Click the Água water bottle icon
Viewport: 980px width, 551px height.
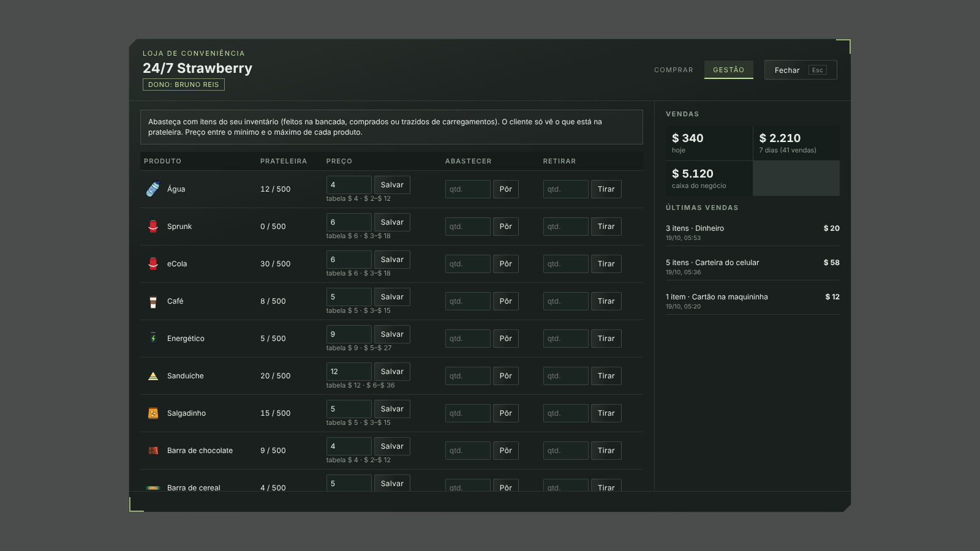(x=153, y=189)
